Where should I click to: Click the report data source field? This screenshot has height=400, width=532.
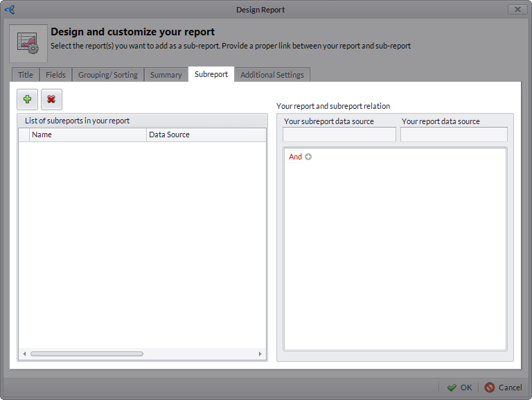click(x=454, y=134)
